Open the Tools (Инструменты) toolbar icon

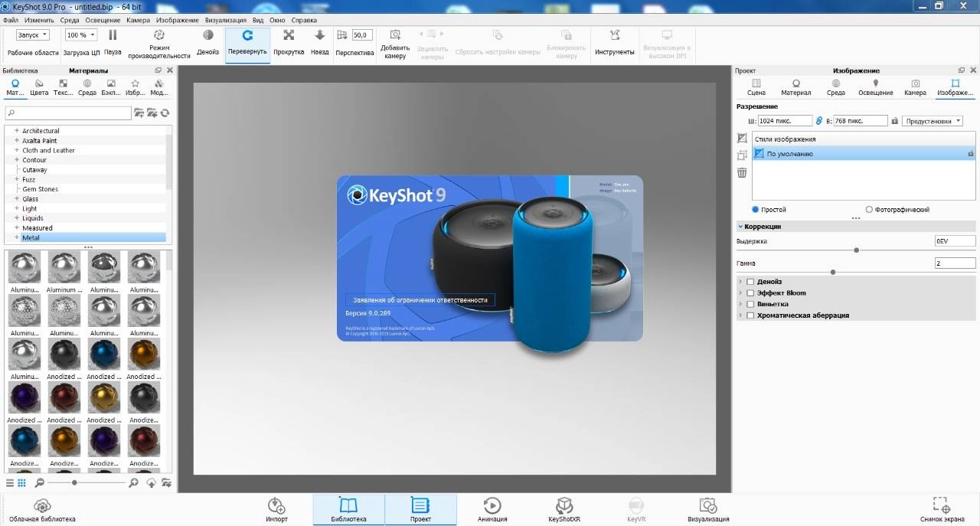click(615, 35)
